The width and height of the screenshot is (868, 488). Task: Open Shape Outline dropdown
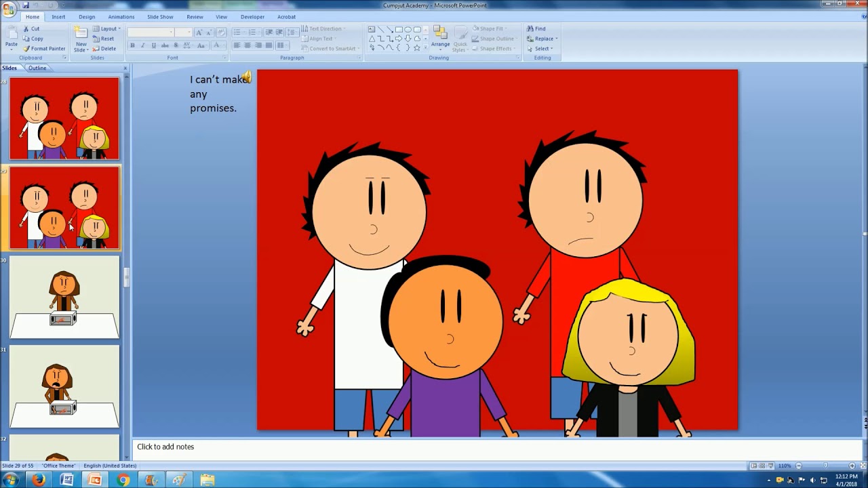(x=495, y=39)
